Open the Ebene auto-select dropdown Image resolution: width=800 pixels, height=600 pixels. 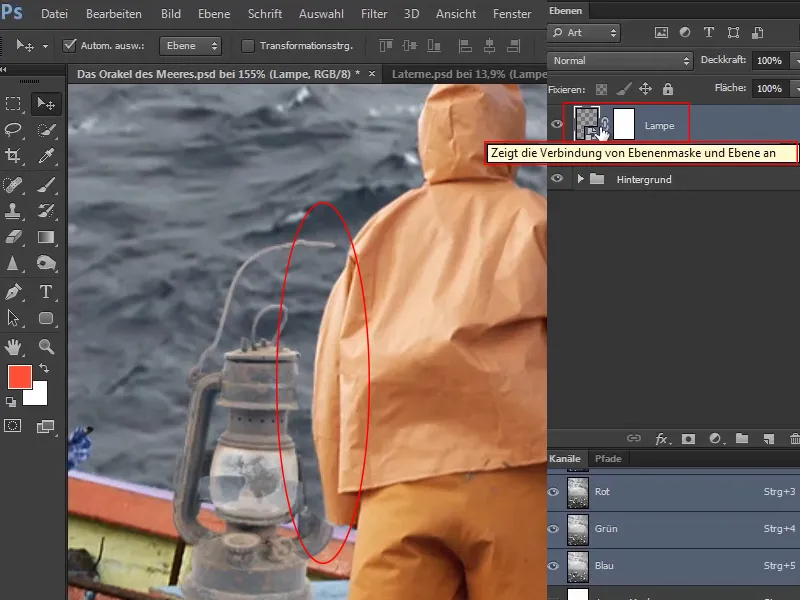point(190,46)
